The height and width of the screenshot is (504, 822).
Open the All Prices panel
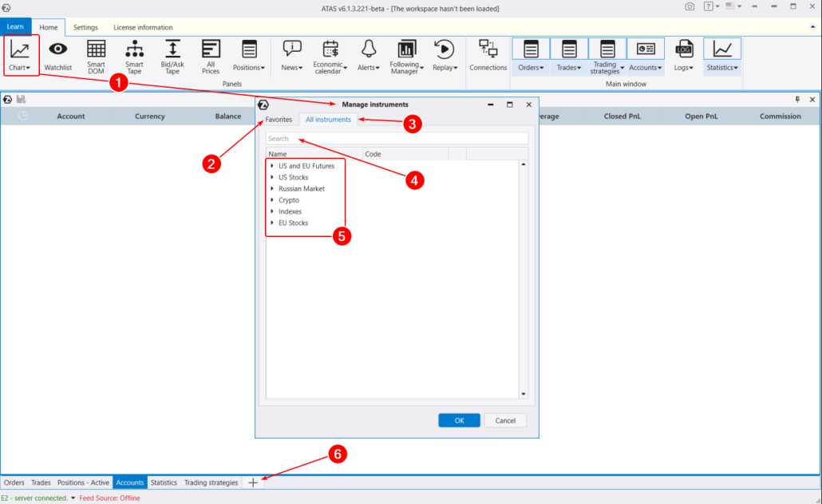tap(210, 54)
